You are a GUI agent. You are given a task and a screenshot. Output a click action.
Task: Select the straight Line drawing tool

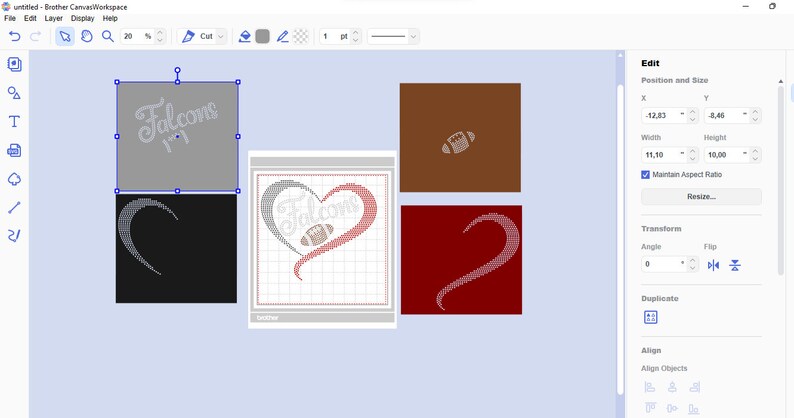tap(14, 207)
